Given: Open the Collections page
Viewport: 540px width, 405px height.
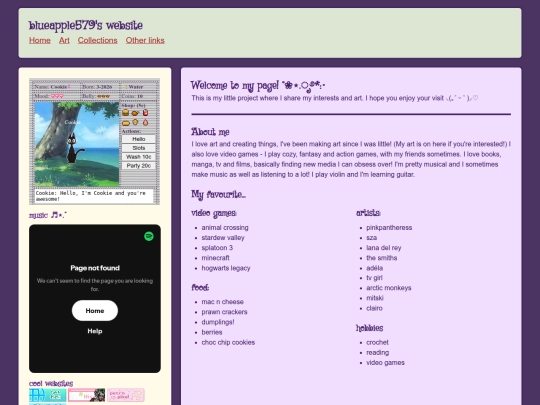Looking at the screenshot, I should click(x=97, y=40).
